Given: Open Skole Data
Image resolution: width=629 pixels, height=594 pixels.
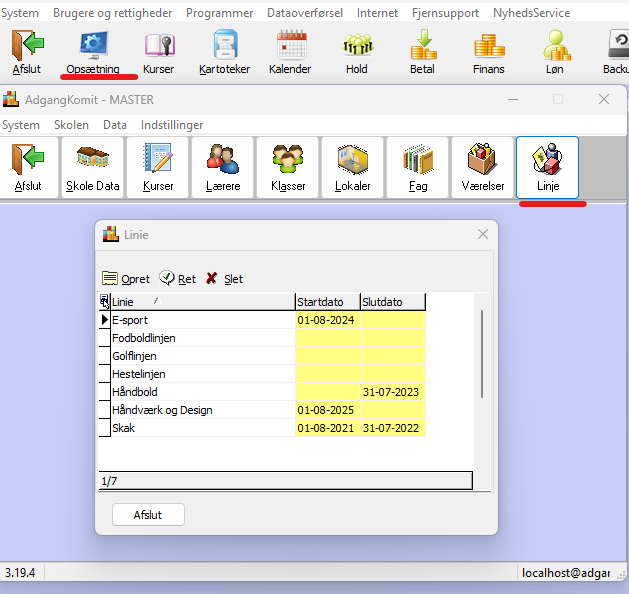Looking at the screenshot, I should click(93, 168).
